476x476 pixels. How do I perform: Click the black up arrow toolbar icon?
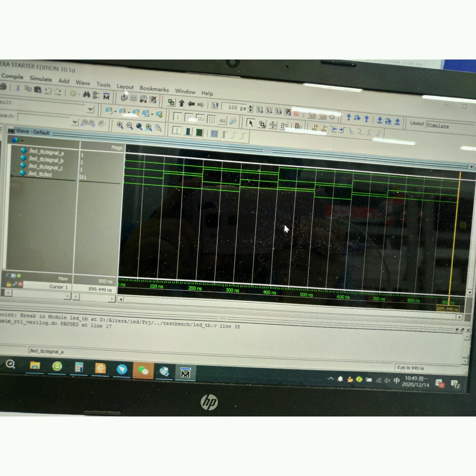click(181, 103)
